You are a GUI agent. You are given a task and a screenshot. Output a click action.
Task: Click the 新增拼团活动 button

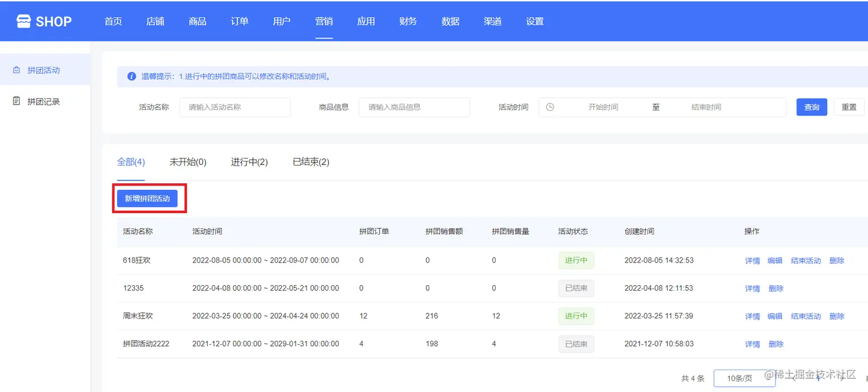[x=148, y=198]
